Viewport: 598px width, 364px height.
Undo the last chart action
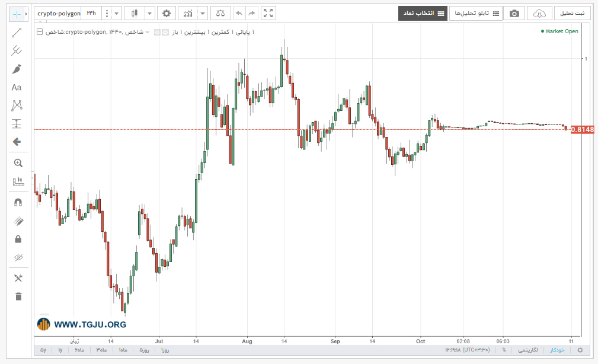pos(239,14)
